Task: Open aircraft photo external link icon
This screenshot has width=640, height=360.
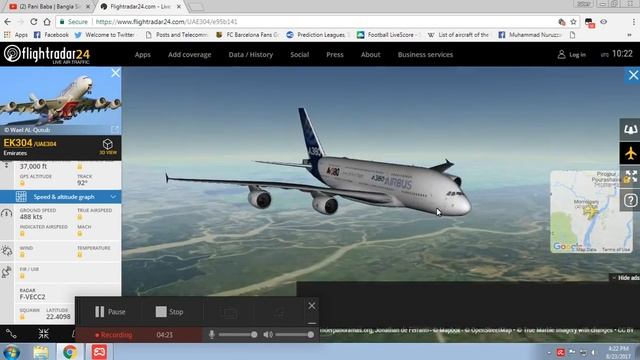Action: (115, 129)
